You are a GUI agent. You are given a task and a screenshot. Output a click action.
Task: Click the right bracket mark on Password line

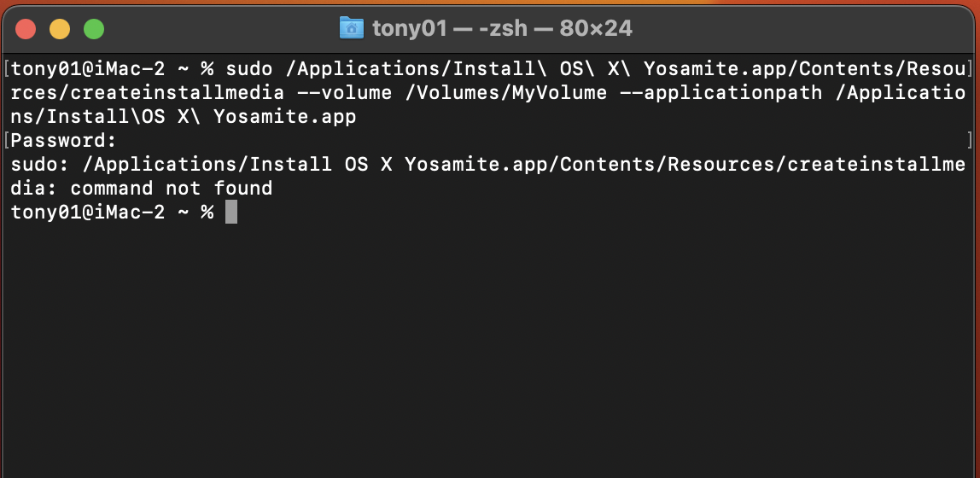pos(970,140)
